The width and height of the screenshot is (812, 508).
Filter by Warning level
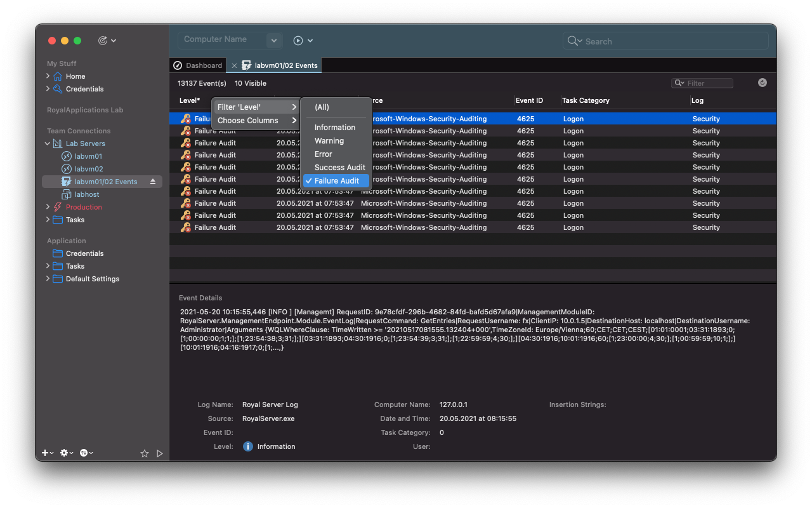pos(336,141)
